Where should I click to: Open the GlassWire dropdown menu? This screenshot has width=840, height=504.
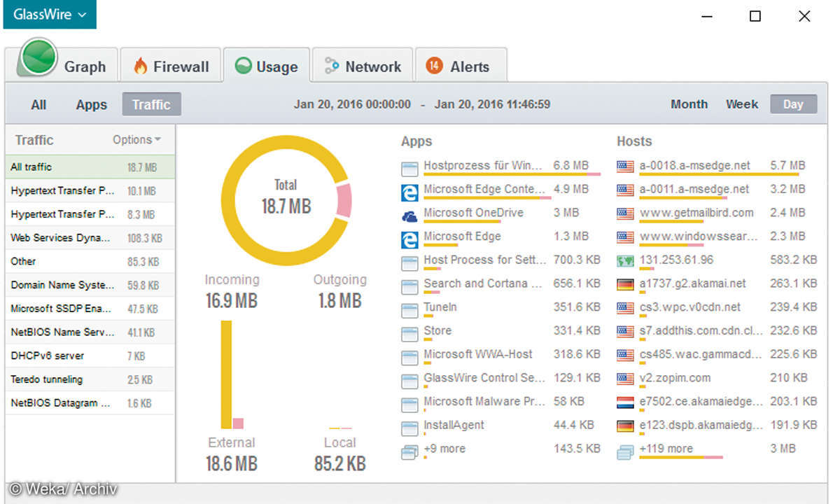[50, 15]
